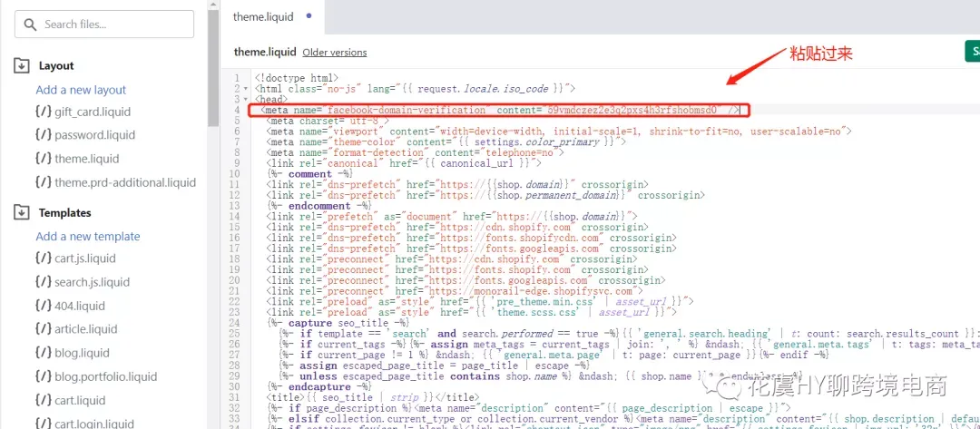Click liquid file icon beside article.liquid
Image resolution: width=980 pixels, height=429 pixels.
[x=44, y=328]
